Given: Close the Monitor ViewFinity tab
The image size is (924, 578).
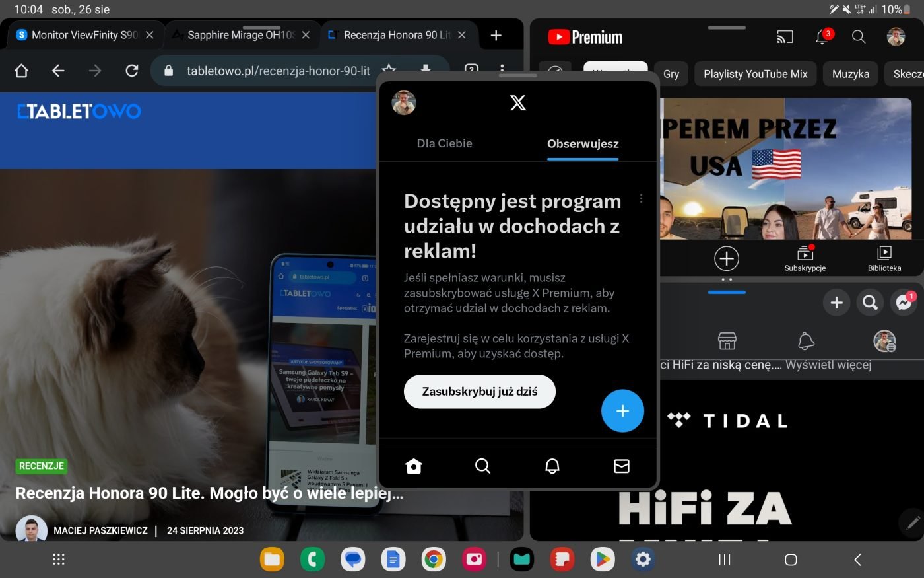Looking at the screenshot, I should point(150,35).
